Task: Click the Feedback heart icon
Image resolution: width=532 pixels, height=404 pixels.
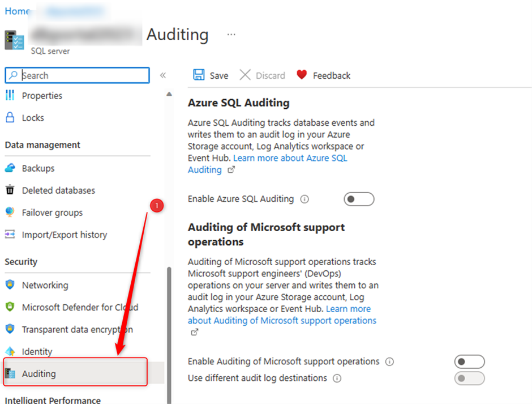Action: pos(302,74)
